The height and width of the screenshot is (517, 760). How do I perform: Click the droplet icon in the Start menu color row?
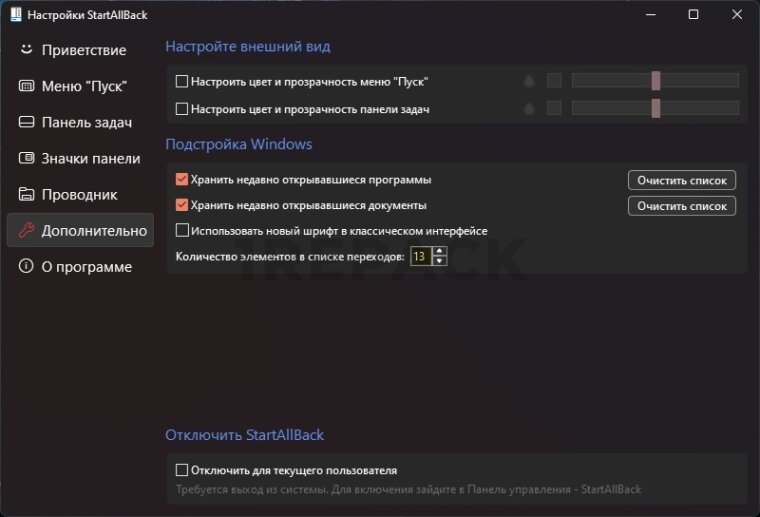[529, 81]
